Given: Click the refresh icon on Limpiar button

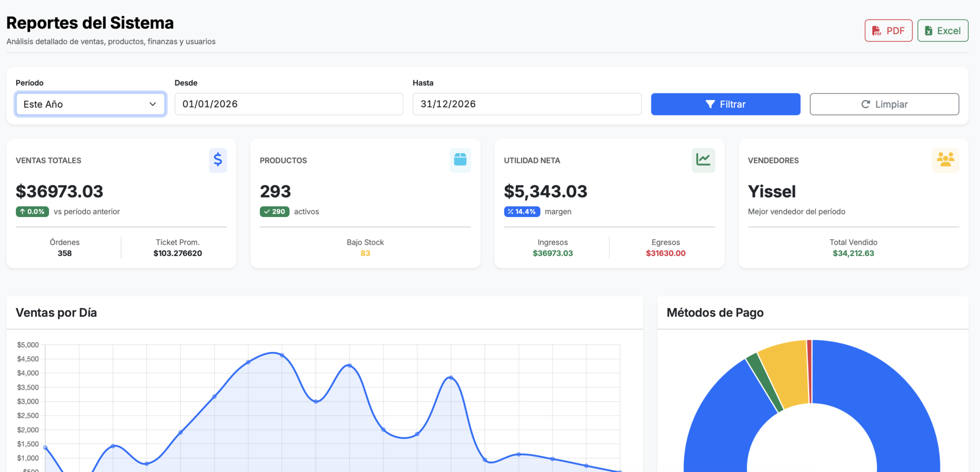Looking at the screenshot, I should 866,104.
